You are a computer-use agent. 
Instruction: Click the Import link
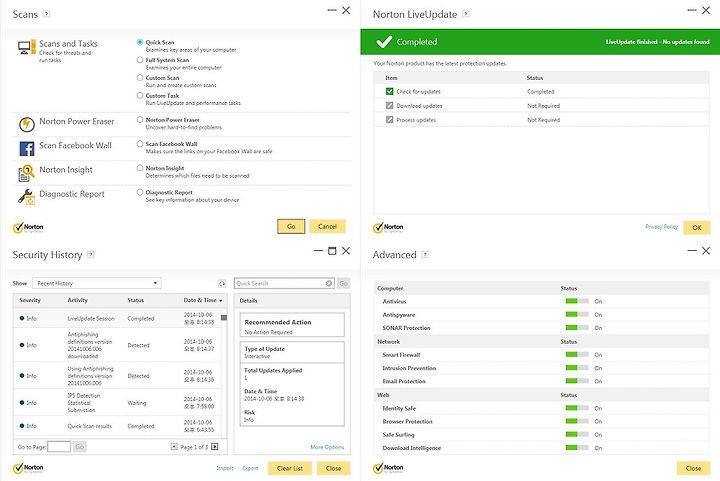[225, 468]
